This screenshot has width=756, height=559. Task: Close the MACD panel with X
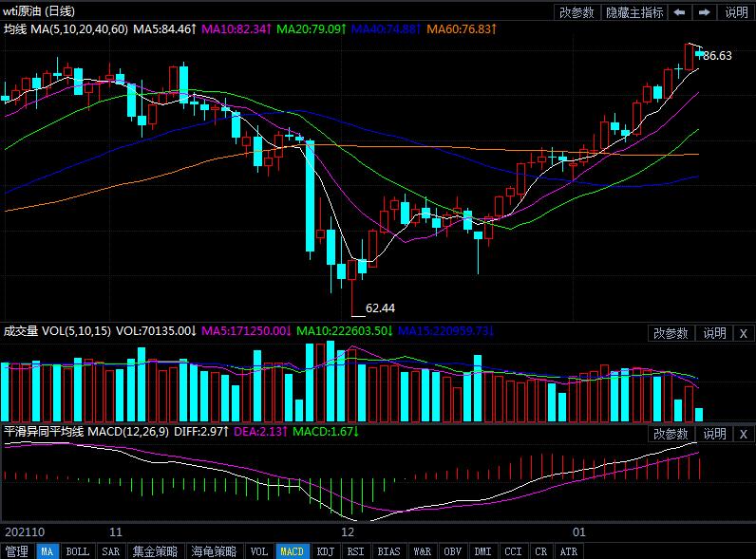744,434
